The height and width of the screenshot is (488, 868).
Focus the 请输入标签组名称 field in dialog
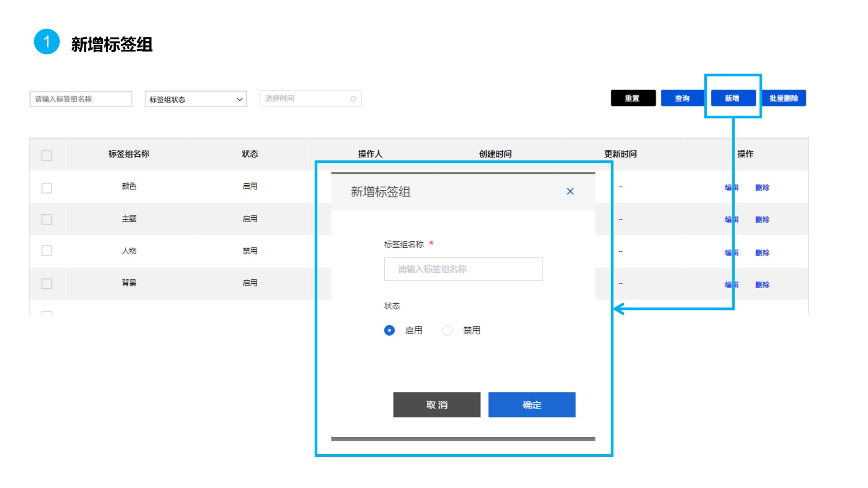click(463, 269)
